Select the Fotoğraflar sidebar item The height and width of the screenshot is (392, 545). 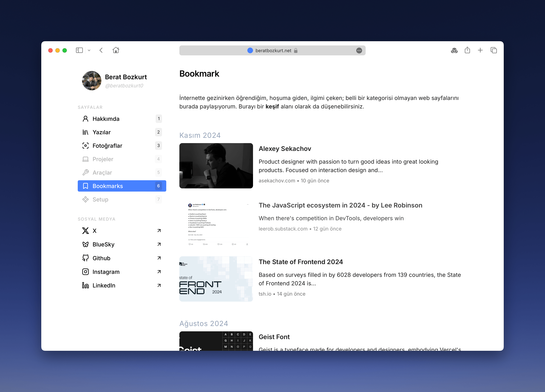coord(107,146)
